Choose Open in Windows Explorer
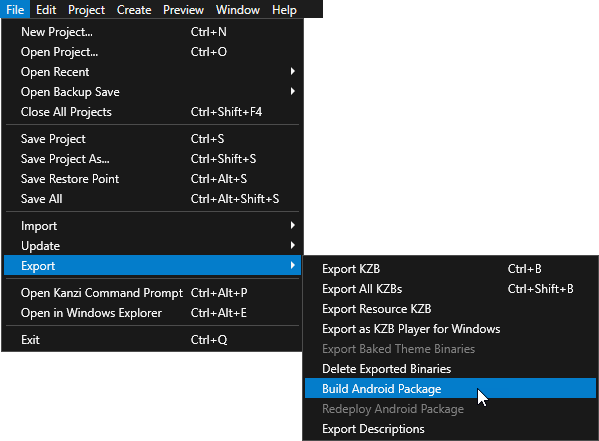Viewport: 599px width, 441px height. click(152, 313)
